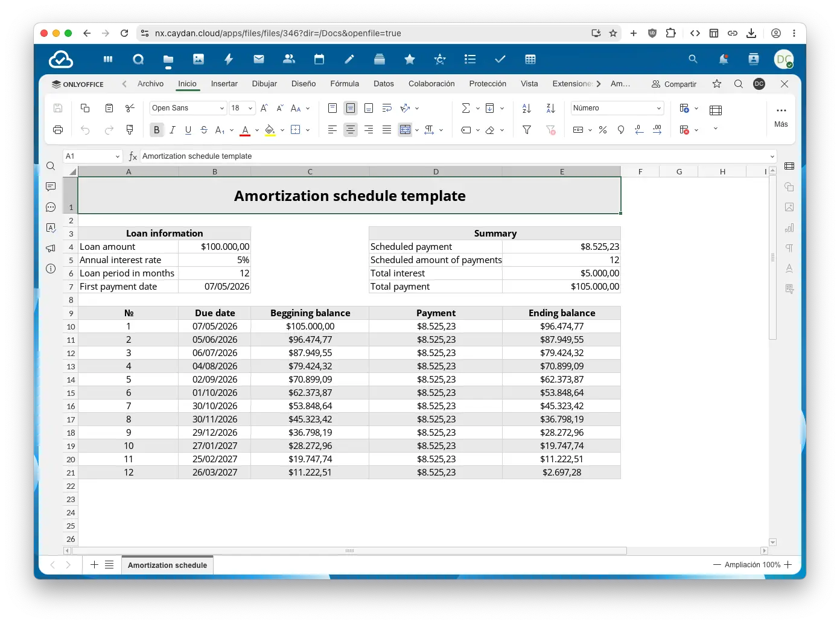Insert a function via fx icon
The width and height of the screenshot is (840, 624).
[x=133, y=156]
